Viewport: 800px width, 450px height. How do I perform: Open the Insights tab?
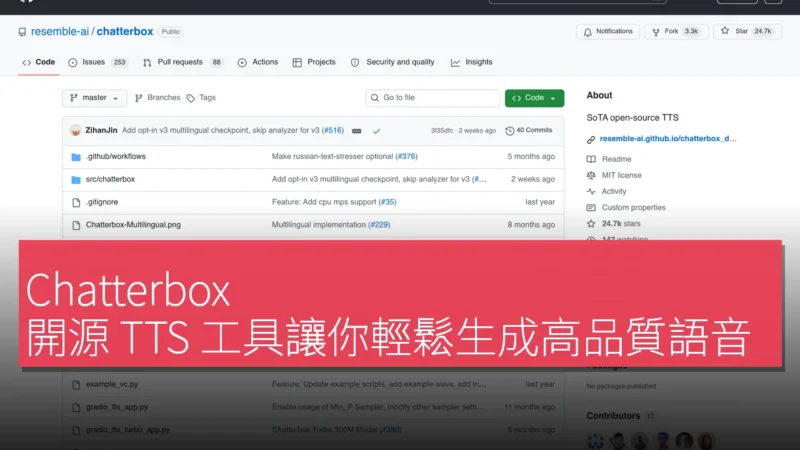pyautogui.click(x=471, y=62)
